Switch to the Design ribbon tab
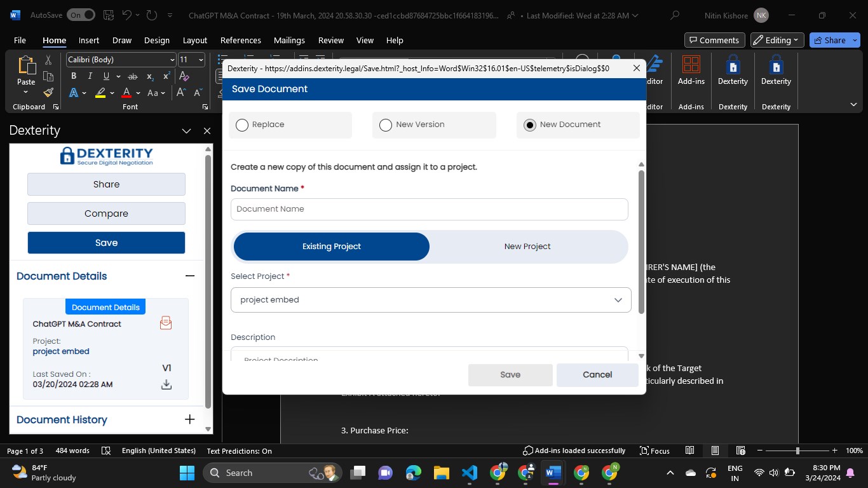Image resolution: width=868 pixels, height=488 pixels. click(157, 40)
